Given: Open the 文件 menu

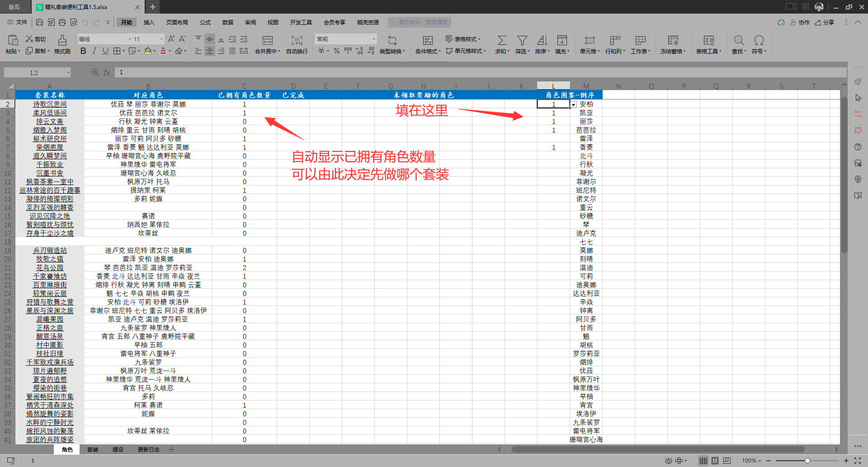Looking at the screenshot, I should [17, 22].
